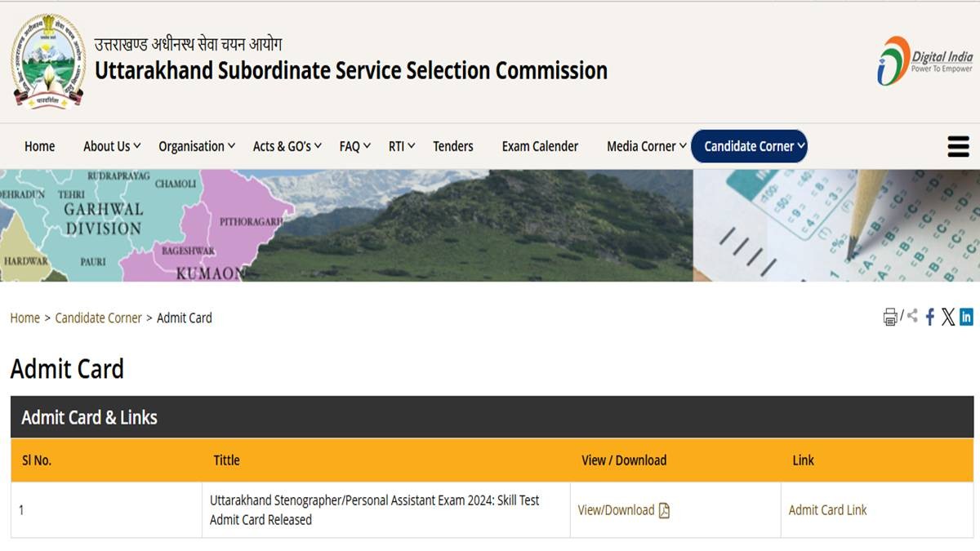Click the share icon
Viewport: 980px width, 551px height.
(x=912, y=316)
